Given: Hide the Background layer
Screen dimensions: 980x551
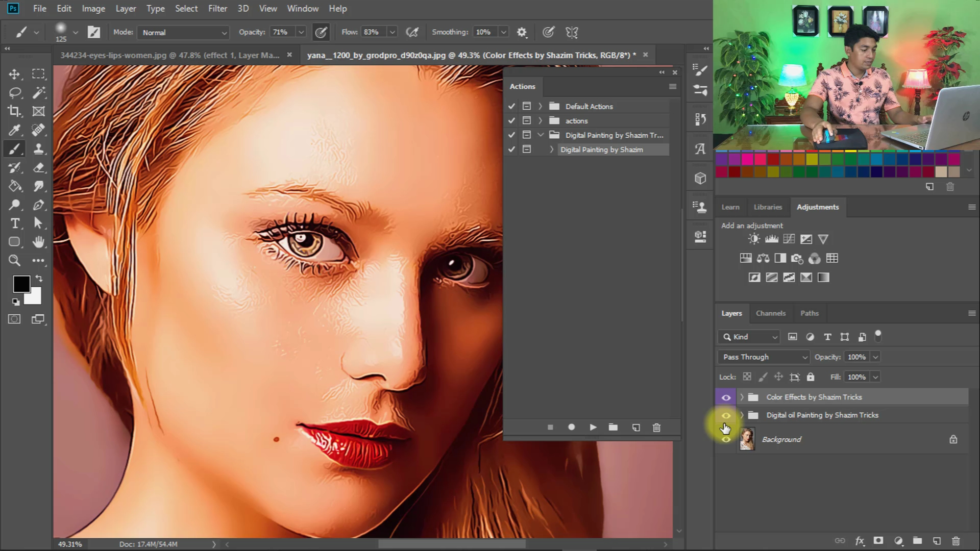Looking at the screenshot, I should [x=726, y=439].
